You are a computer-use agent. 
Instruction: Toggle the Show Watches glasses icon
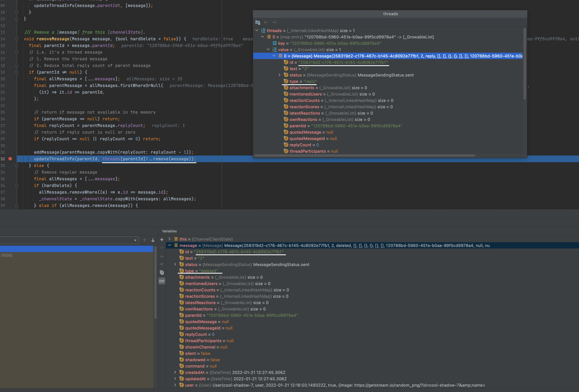[x=162, y=281]
